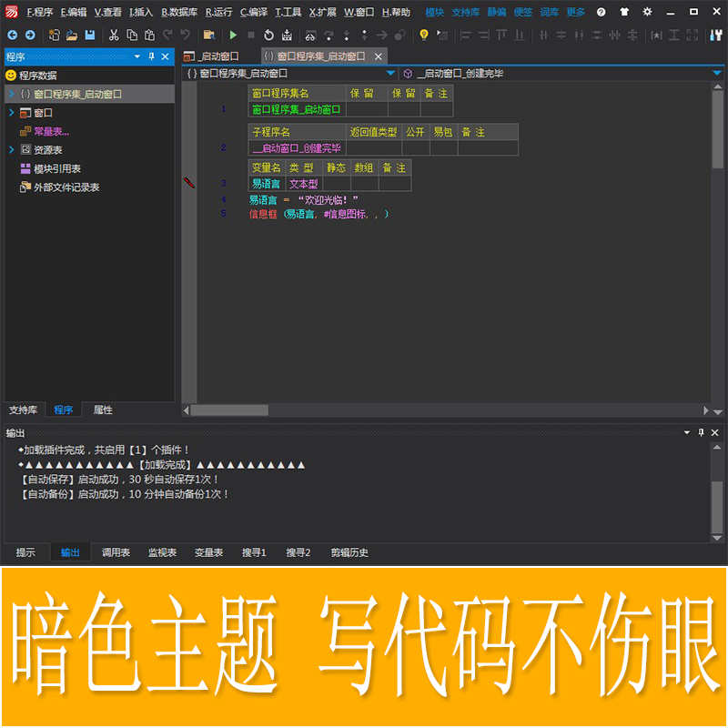This screenshot has height=728, width=728.
Task: Open a file with the folder icon
Action: [72, 35]
